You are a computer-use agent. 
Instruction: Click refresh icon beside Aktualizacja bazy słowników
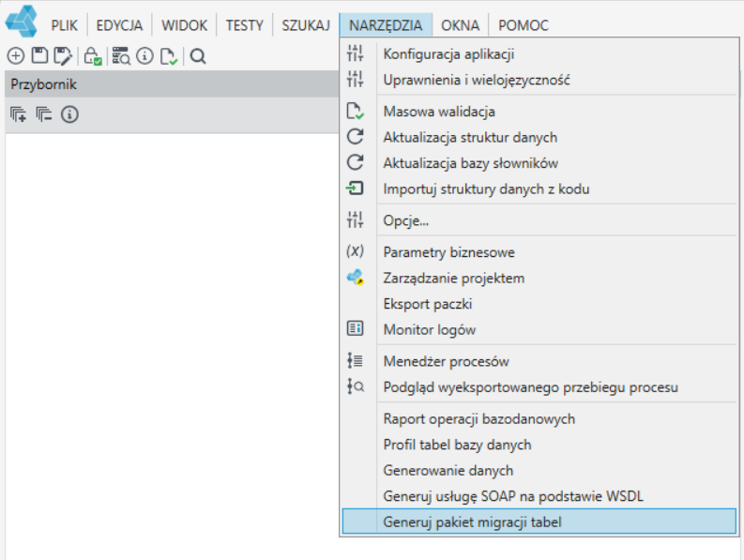[x=355, y=162]
